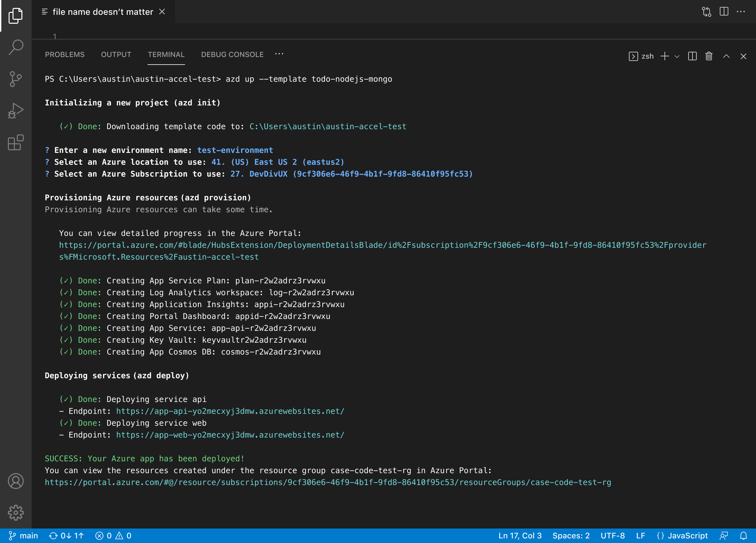Maximize the panel with the chevron

pyautogui.click(x=726, y=56)
